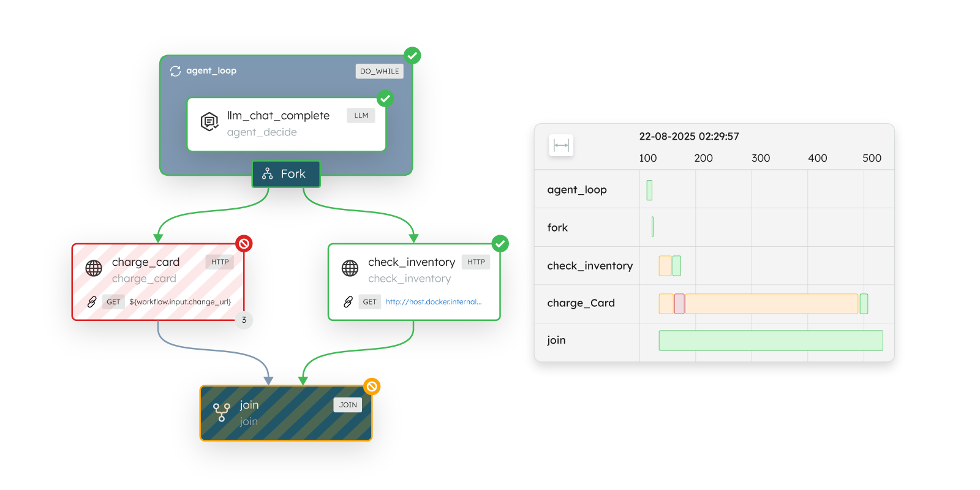
Task: Click the 500 tick on timeline axis
Action: [872, 158]
